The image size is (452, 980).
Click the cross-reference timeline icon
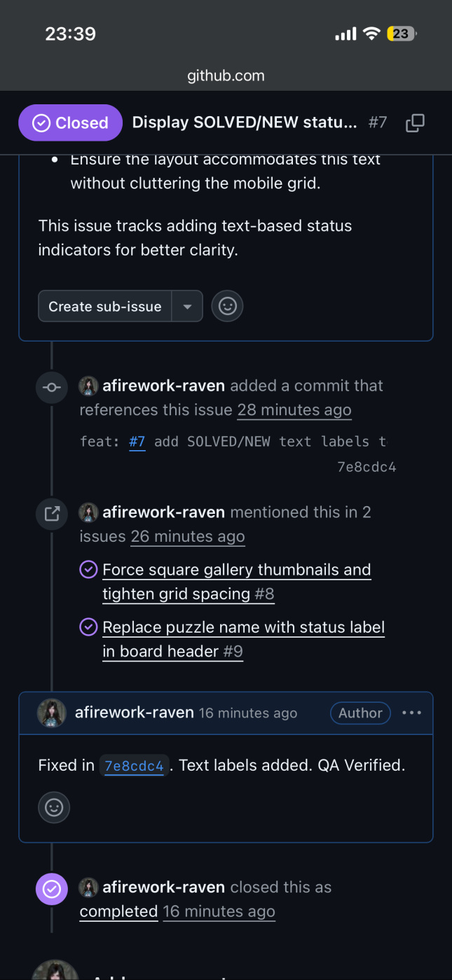pyautogui.click(x=52, y=513)
